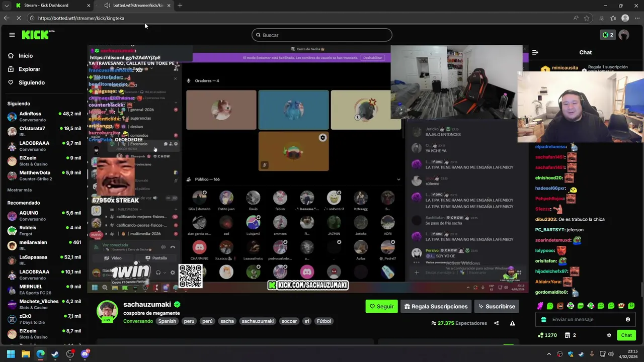This screenshot has height=362, width=644.
Task: Click the green Chat send button
Action: click(626, 335)
